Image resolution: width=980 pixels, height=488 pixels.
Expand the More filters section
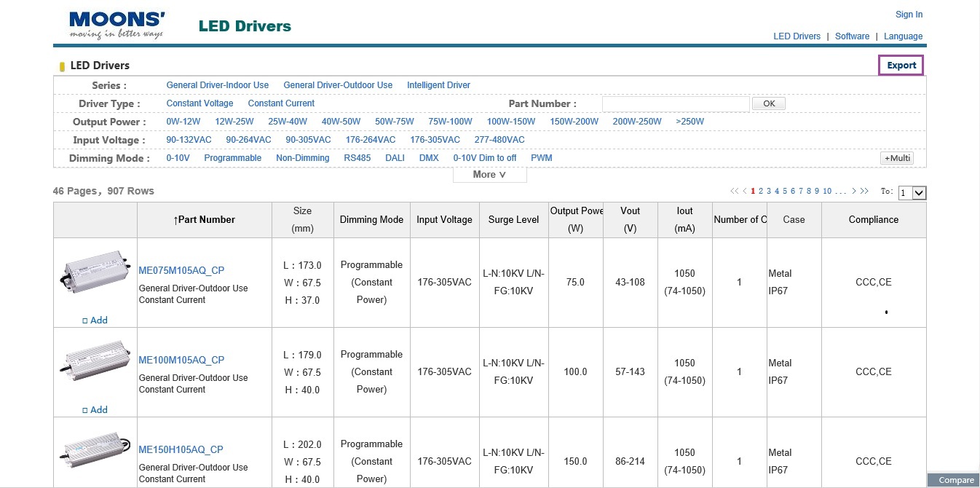point(489,175)
